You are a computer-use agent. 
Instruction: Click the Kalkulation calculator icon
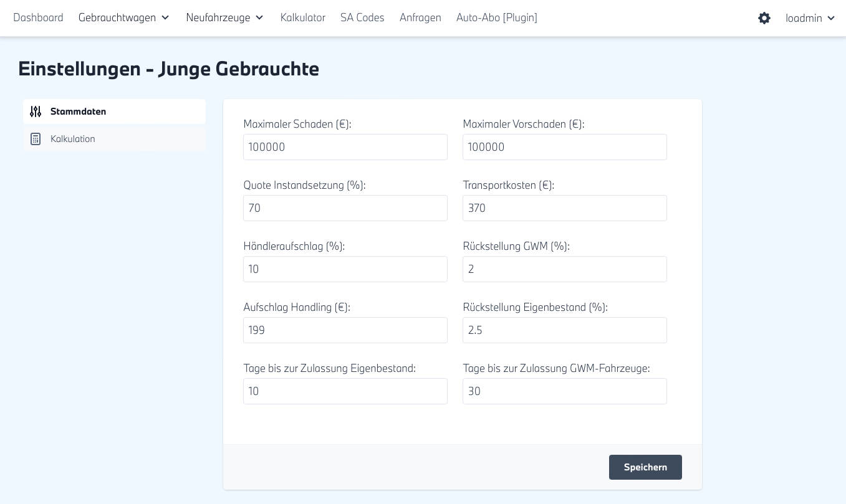tap(36, 139)
